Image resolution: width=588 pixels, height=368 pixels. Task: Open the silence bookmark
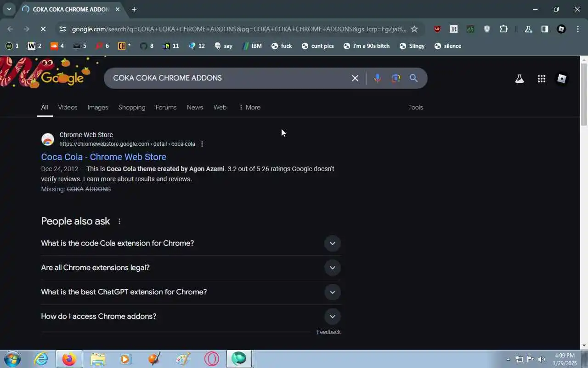coord(447,46)
